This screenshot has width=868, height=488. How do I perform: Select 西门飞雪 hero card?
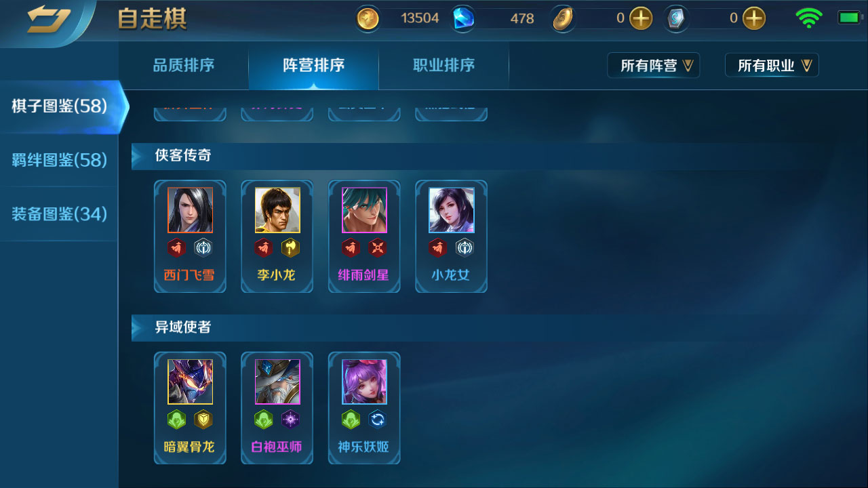[x=190, y=237]
